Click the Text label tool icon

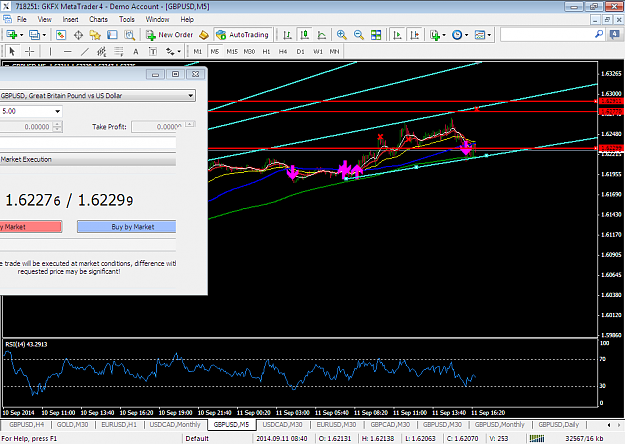(x=153, y=51)
